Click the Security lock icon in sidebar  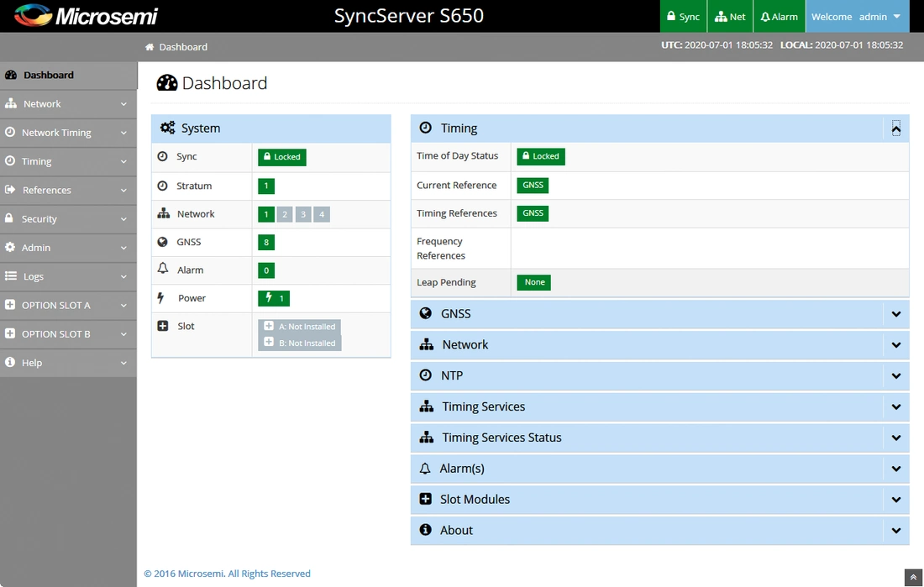9,218
